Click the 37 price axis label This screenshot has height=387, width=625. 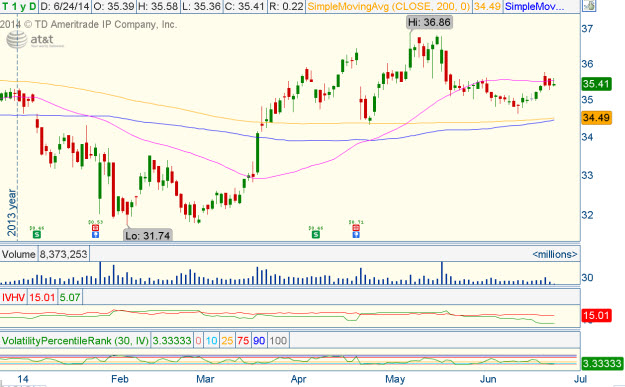587,29
